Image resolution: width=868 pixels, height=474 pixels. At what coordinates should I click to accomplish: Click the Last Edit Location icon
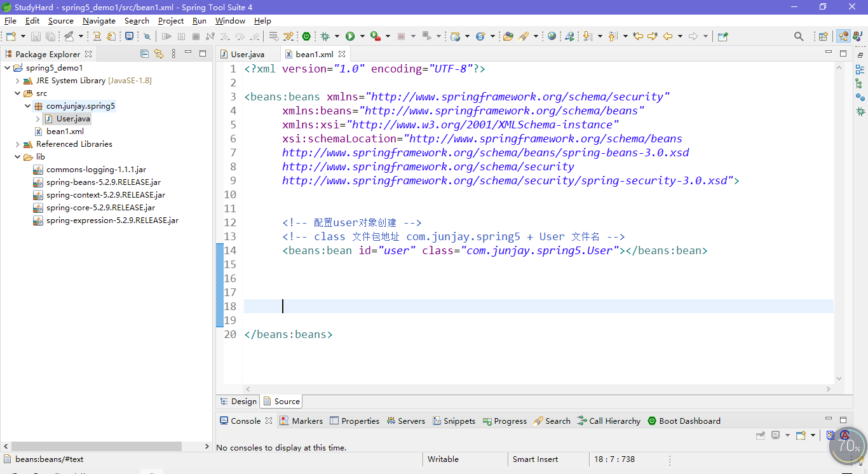[638, 36]
